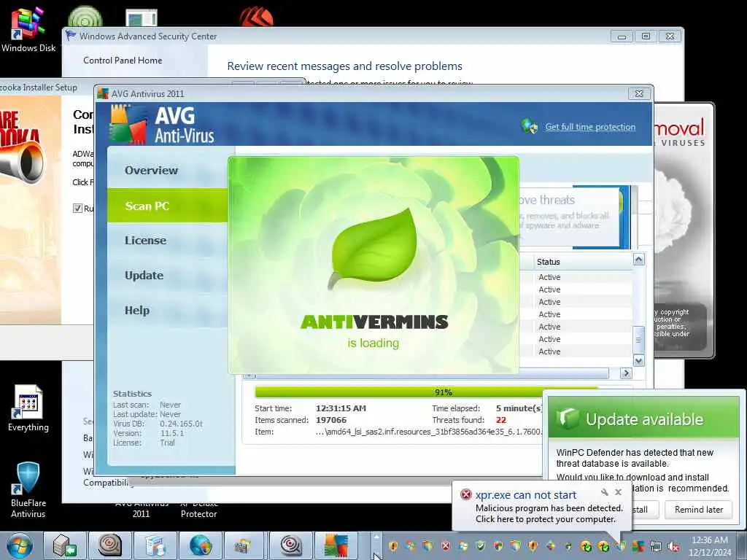Image resolution: width=747 pixels, height=560 pixels.
Task: Click the items scanned value 197066
Action: 331,420
